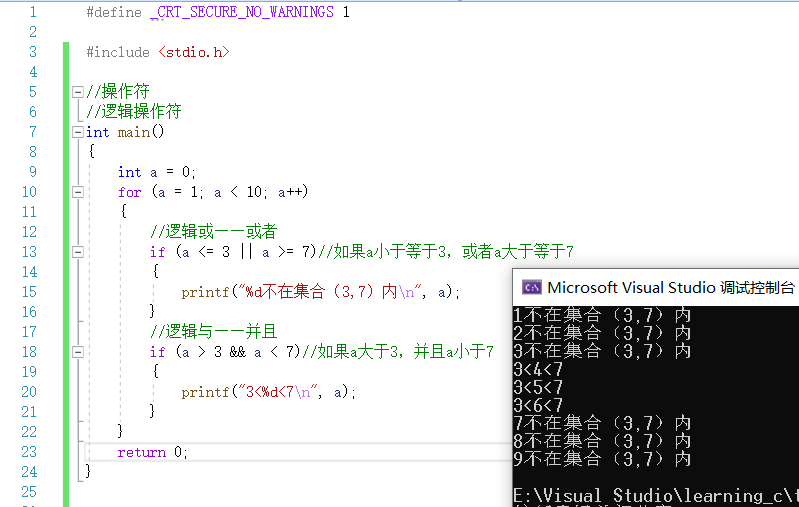The image size is (799, 507).
Task: Click the E:\Visual Studio path in console
Action: tap(656, 495)
